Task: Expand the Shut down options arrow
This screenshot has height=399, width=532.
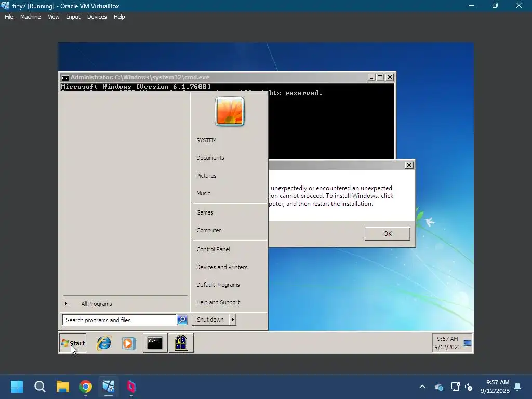Action: point(232,320)
